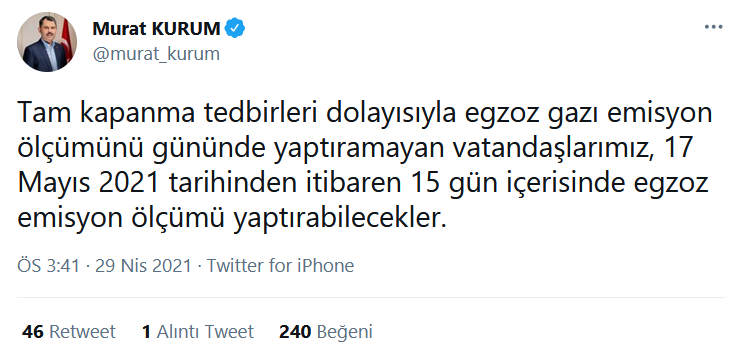744x360 pixels.
Task: Open the @murat_kurum handle link
Action: [x=156, y=54]
